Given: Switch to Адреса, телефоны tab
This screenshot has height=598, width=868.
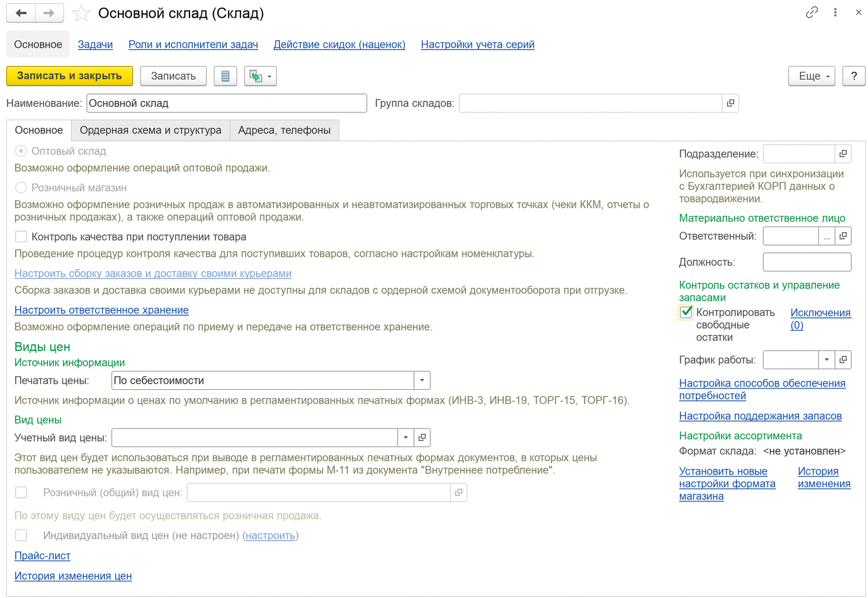Looking at the screenshot, I should [284, 130].
